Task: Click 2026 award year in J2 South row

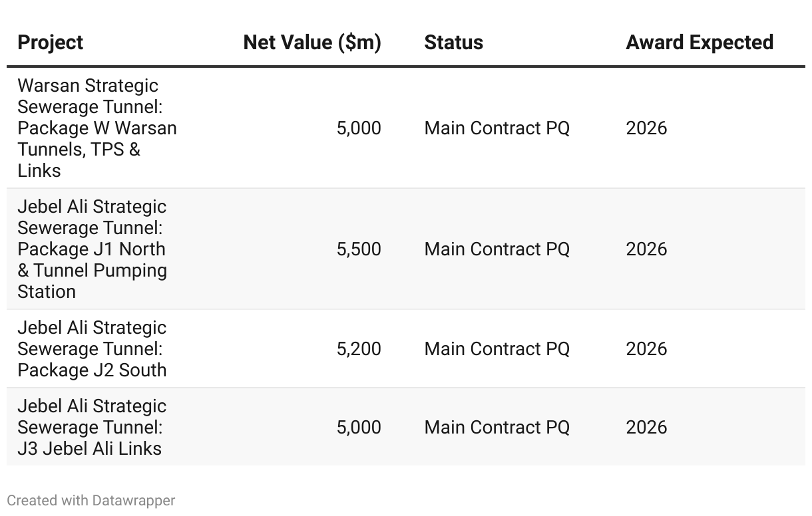Action: 646,348
